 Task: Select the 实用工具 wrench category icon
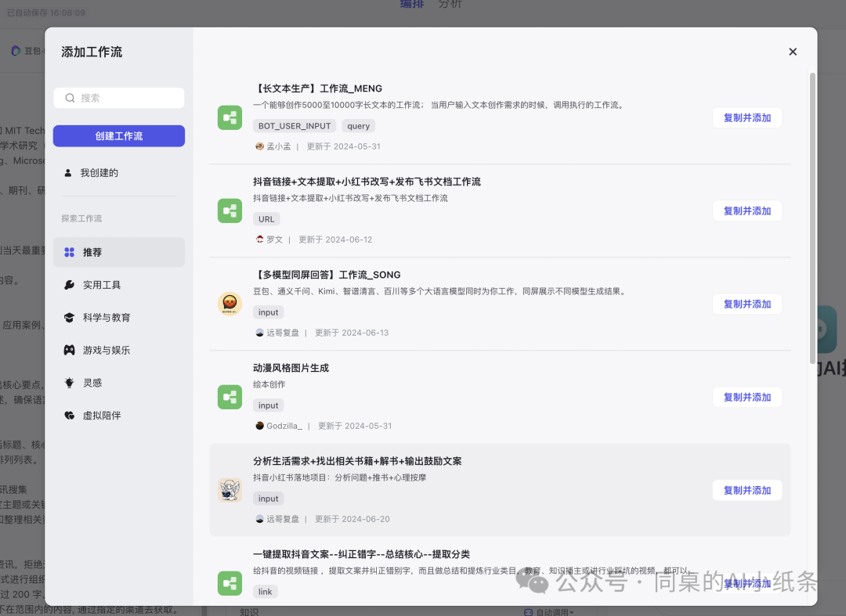(x=70, y=285)
